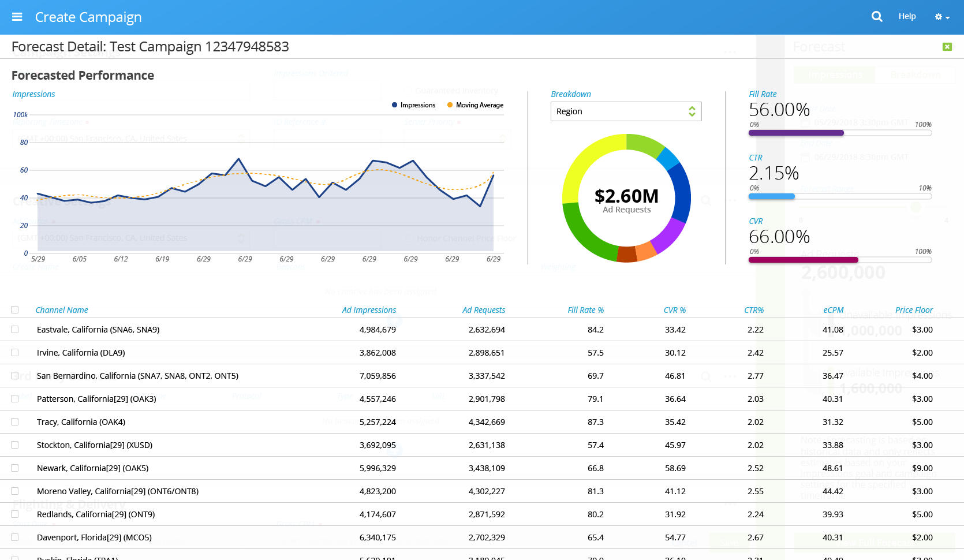964x560 pixels.
Task: Click the blue CTR progress bar
Action: click(x=771, y=196)
